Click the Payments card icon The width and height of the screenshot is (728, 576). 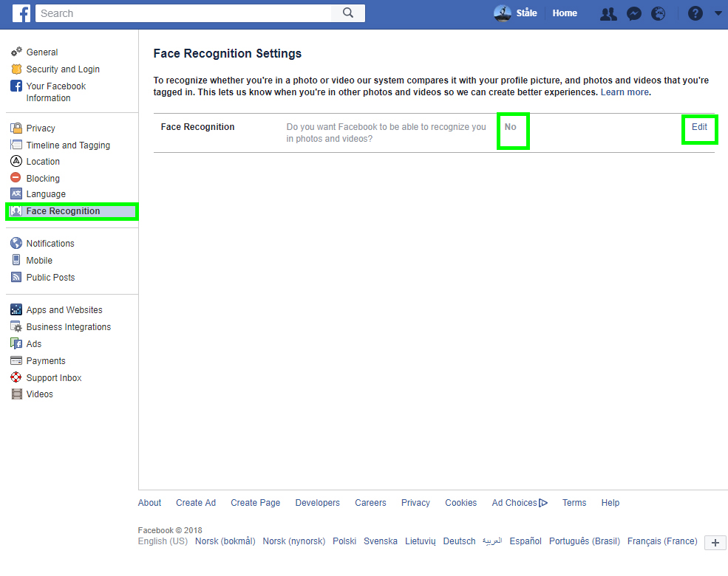click(16, 360)
